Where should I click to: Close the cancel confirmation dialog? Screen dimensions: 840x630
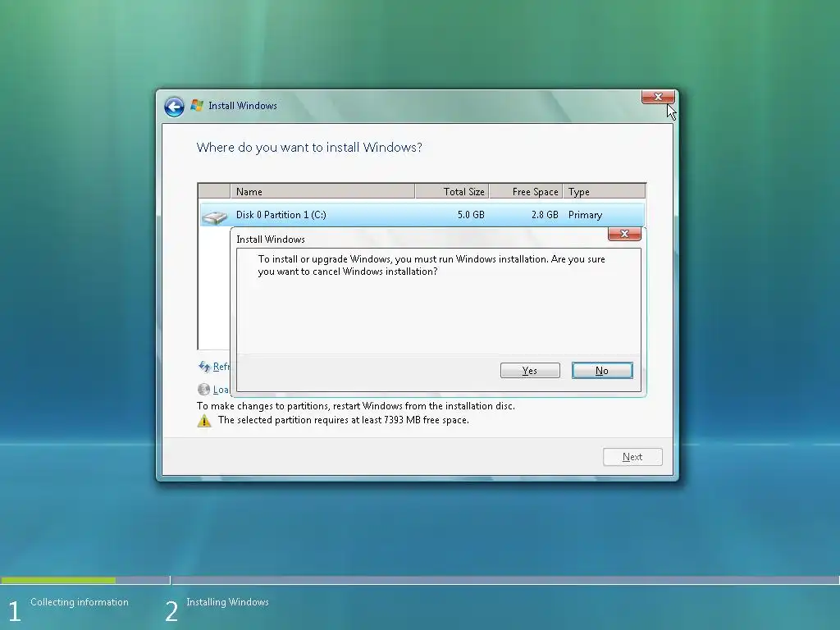[624, 234]
